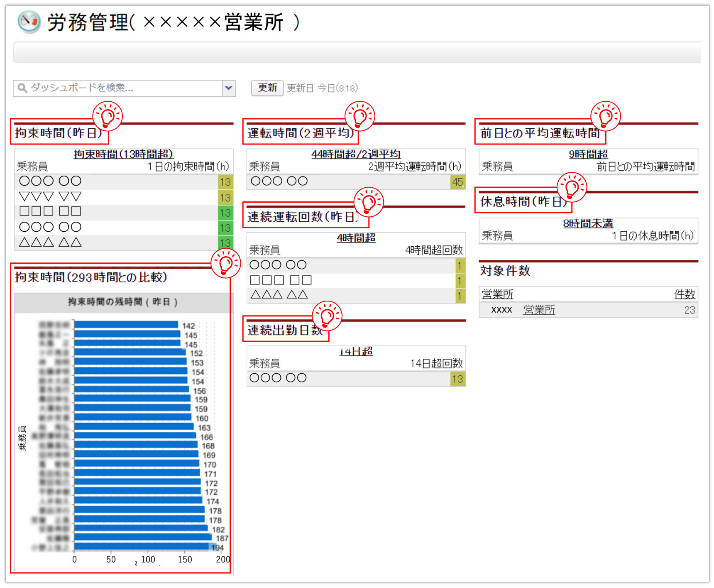Click the 14日超回数 column header
This screenshot has height=588, width=714.
click(x=436, y=364)
